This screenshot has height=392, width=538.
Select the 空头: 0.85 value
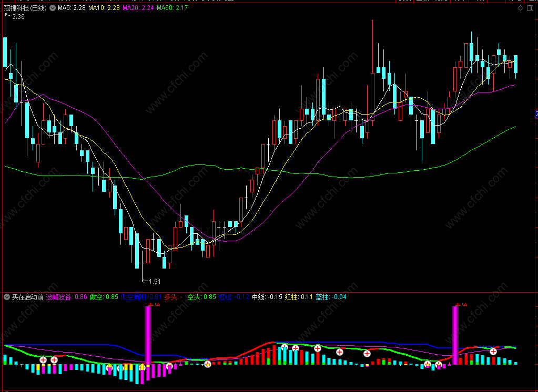pyautogui.click(x=201, y=297)
